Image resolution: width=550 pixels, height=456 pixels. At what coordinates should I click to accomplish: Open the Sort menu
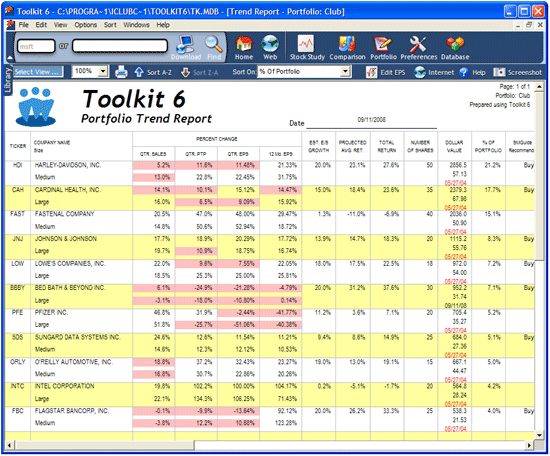click(x=110, y=25)
